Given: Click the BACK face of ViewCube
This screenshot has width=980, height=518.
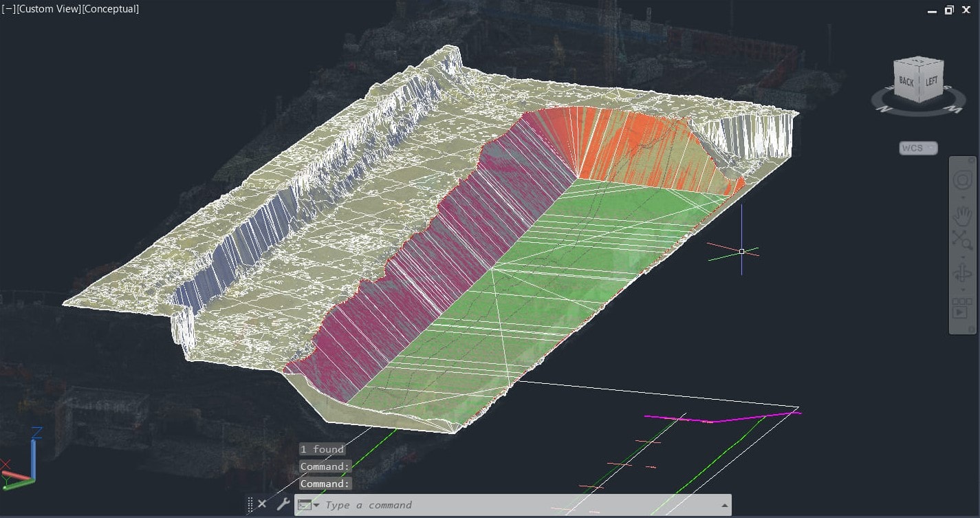Looking at the screenshot, I should [x=906, y=81].
